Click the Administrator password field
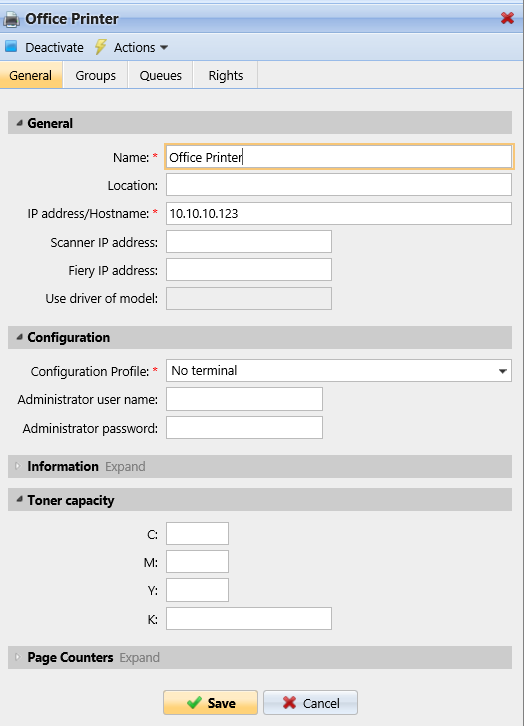 tap(244, 428)
